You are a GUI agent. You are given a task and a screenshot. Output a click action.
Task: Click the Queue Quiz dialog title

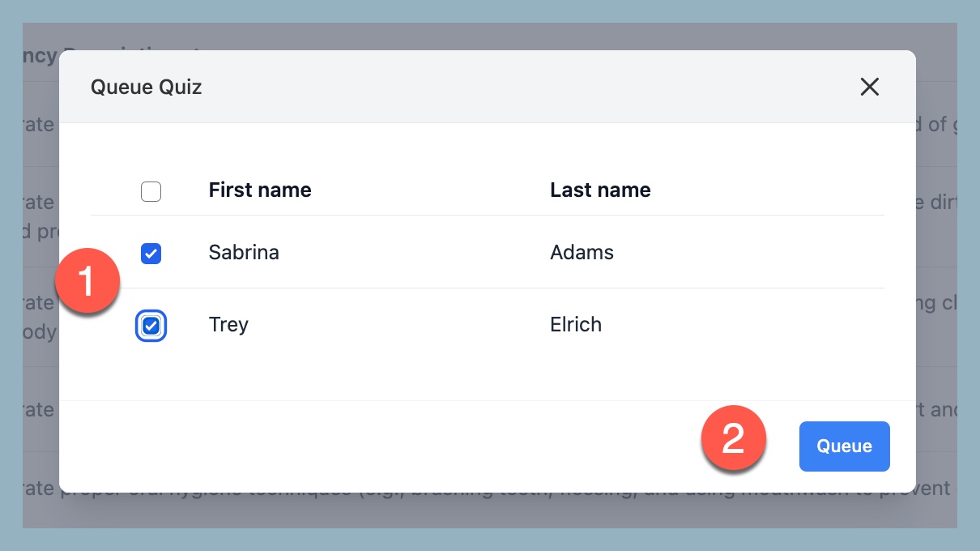pyautogui.click(x=146, y=87)
